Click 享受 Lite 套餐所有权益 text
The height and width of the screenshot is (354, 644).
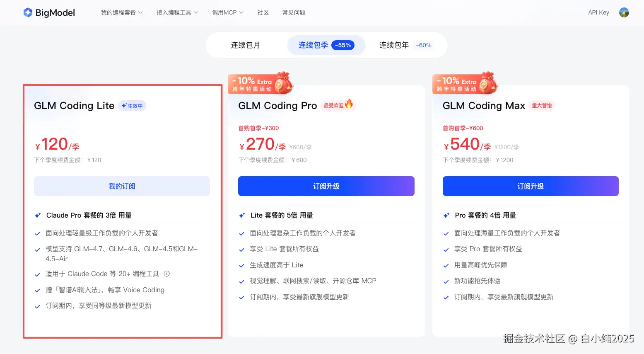[284, 249]
